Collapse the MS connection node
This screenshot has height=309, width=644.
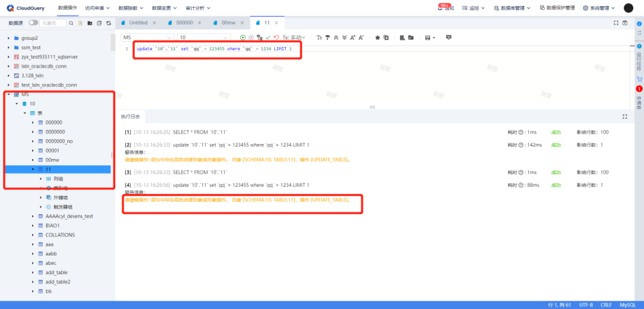(8, 94)
